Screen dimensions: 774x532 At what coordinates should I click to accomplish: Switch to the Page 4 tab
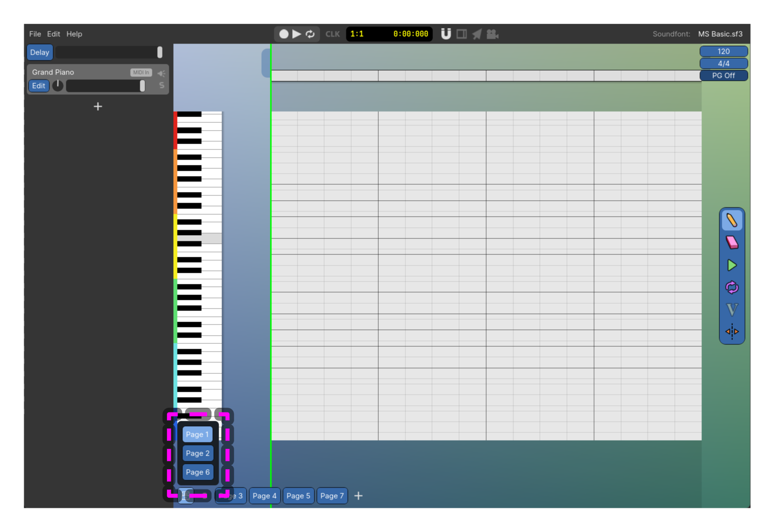click(264, 496)
